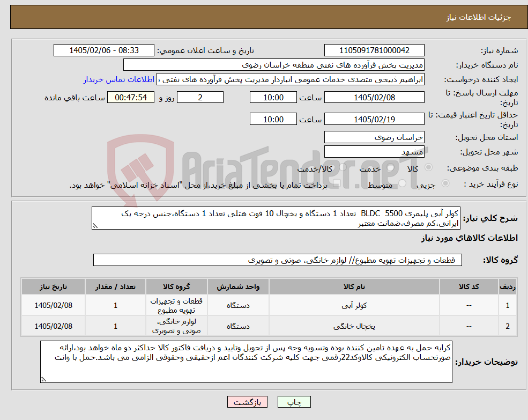The image size is (528, 420).
Task: Click the بازگشت back button
Action: (x=247, y=402)
